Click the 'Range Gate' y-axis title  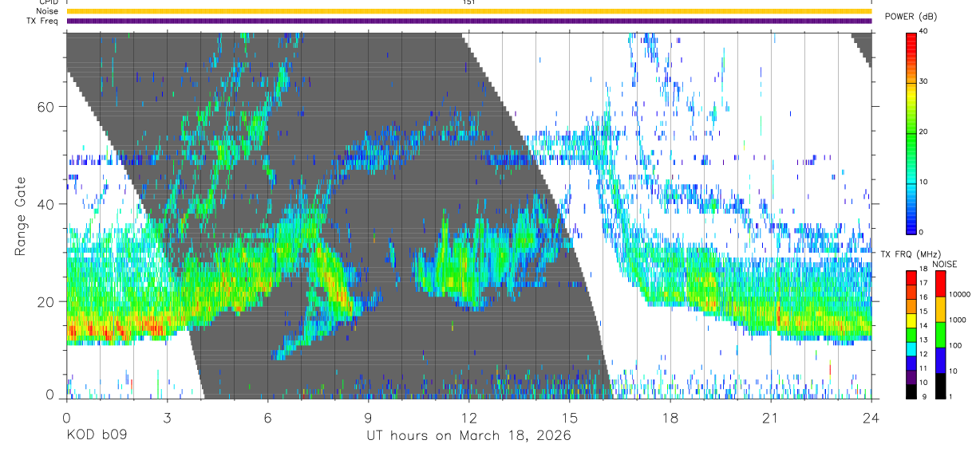(22, 217)
